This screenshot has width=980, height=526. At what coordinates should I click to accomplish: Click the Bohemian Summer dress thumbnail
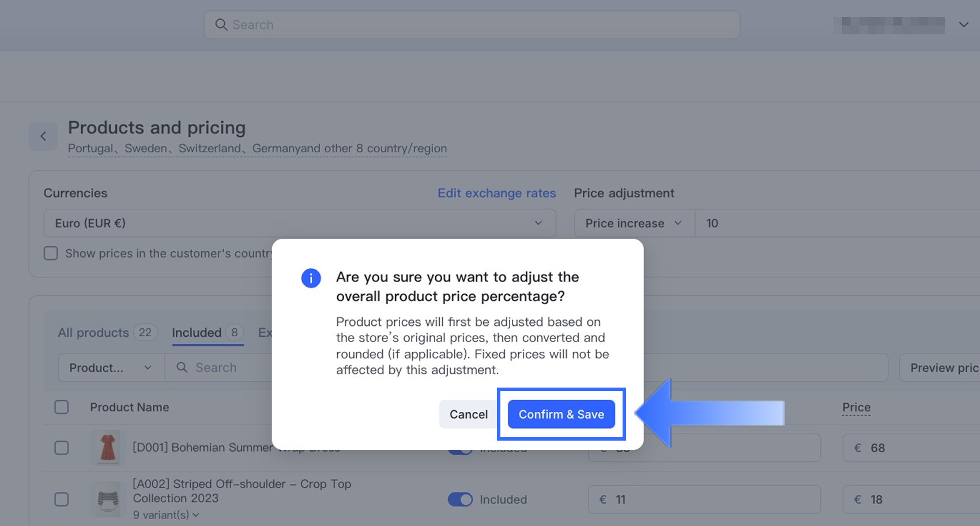pos(108,448)
